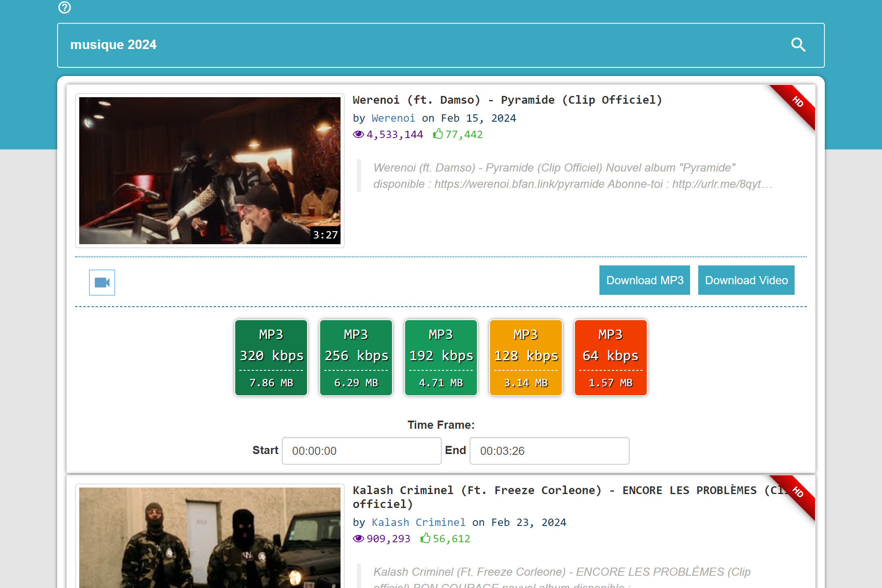Click the Start time input field
The width and height of the screenshot is (882, 588).
[x=360, y=451]
